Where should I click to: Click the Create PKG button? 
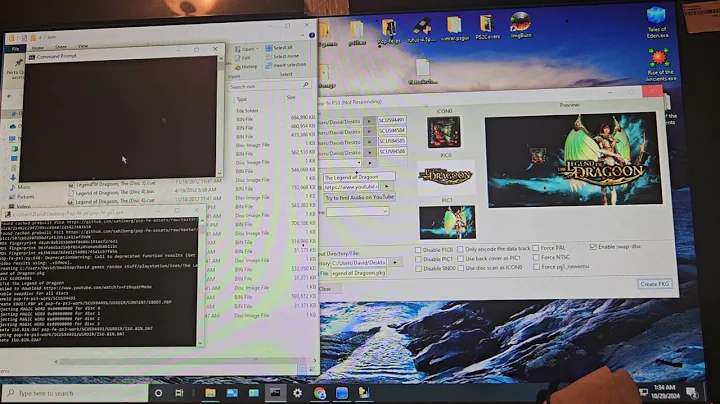[655, 284]
